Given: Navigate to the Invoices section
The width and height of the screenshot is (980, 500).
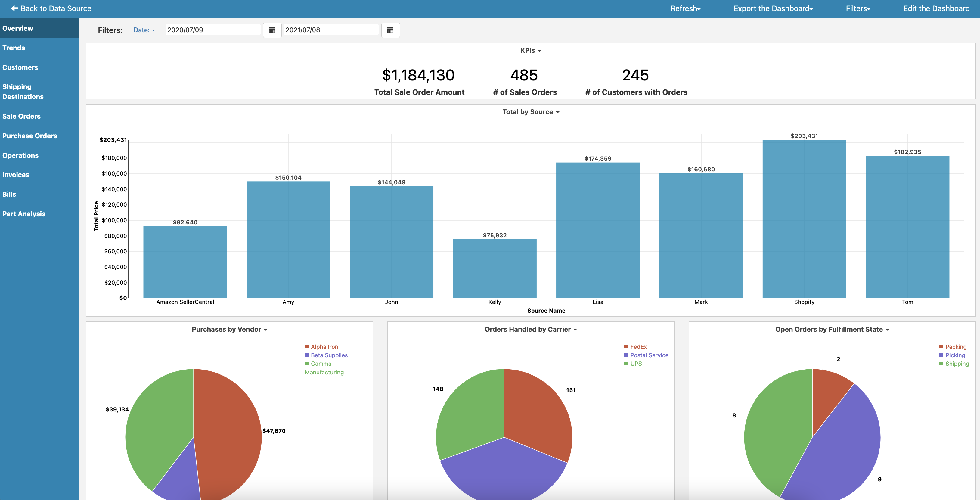Looking at the screenshot, I should pyautogui.click(x=16, y=174).
